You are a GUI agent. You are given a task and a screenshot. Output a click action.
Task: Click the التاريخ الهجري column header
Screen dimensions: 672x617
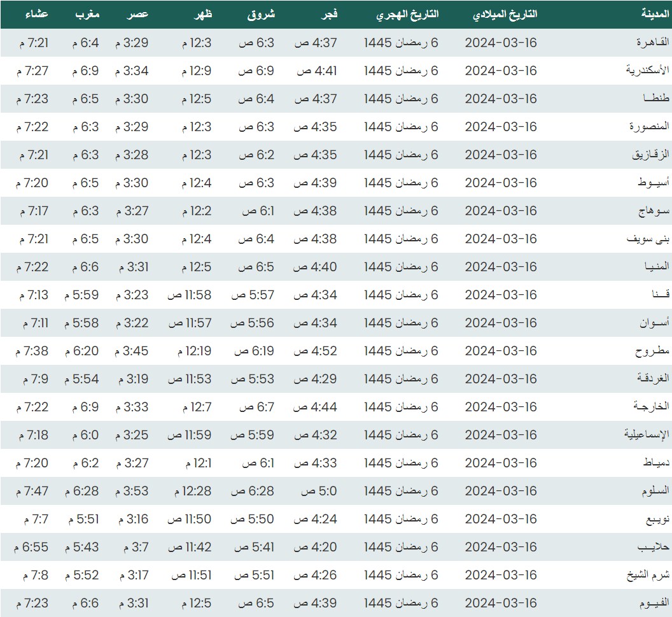407,14
